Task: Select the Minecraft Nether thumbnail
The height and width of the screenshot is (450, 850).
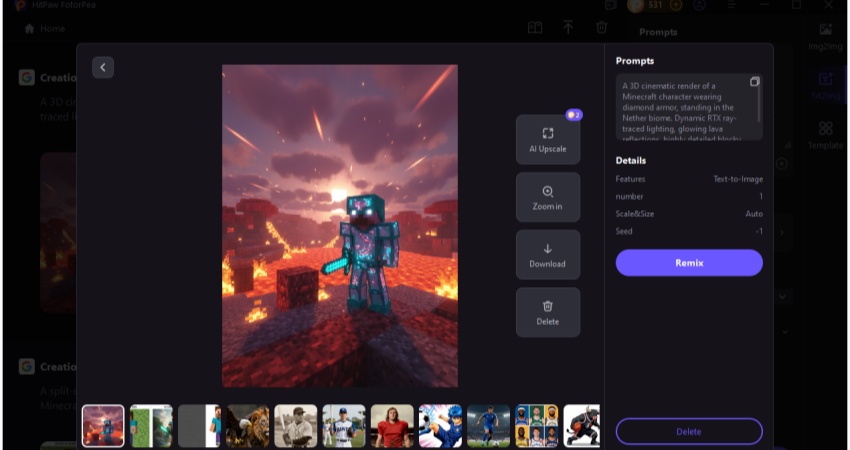Action: pos(103,426)
